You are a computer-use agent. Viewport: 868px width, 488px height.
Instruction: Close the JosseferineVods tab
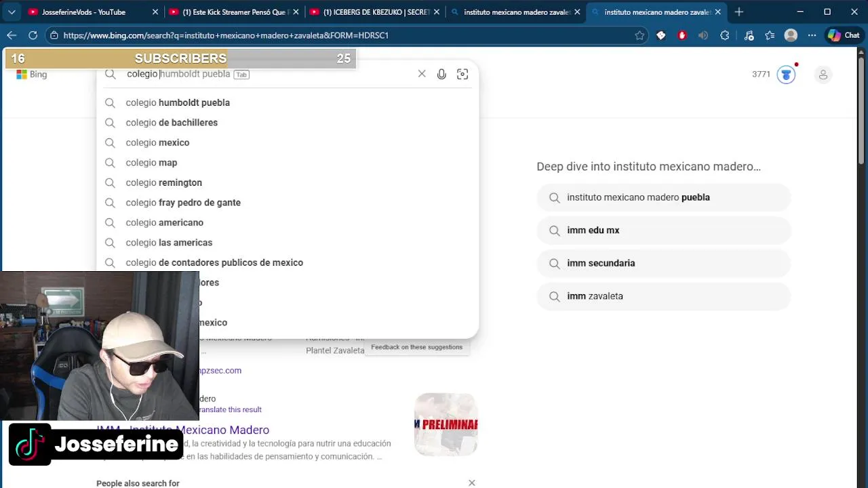[x=155, y=12]
